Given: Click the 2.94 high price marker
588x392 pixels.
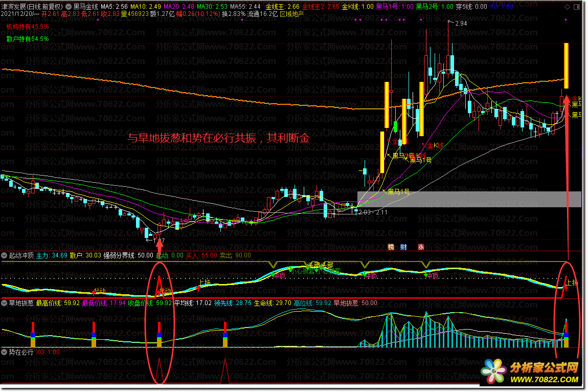Looking at the screenshot, I should (461, 23).
